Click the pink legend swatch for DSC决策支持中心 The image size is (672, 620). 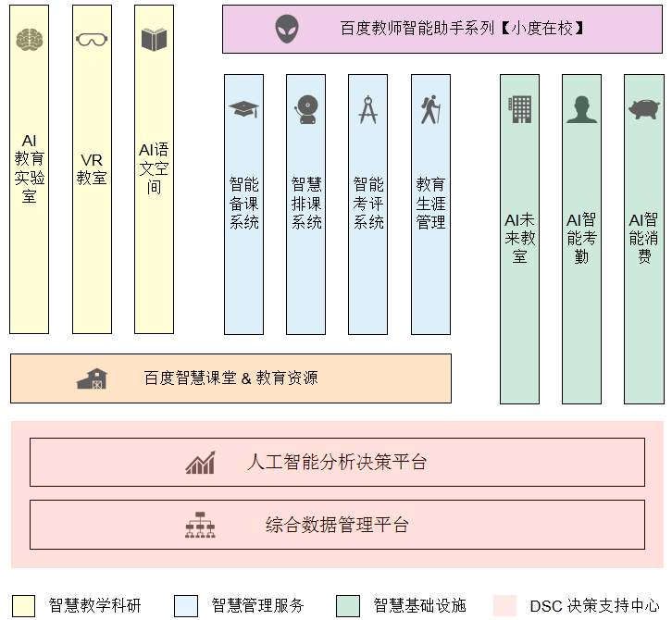tap(504, 606)
